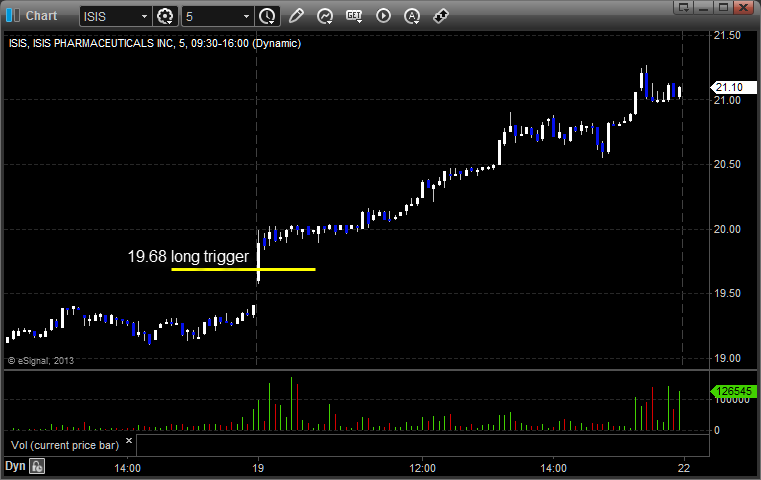Image resolution: width=761 pixels, height=480 pixels.
Task: Close the Vol (current price bar) label with x
Action: point(129,441)
